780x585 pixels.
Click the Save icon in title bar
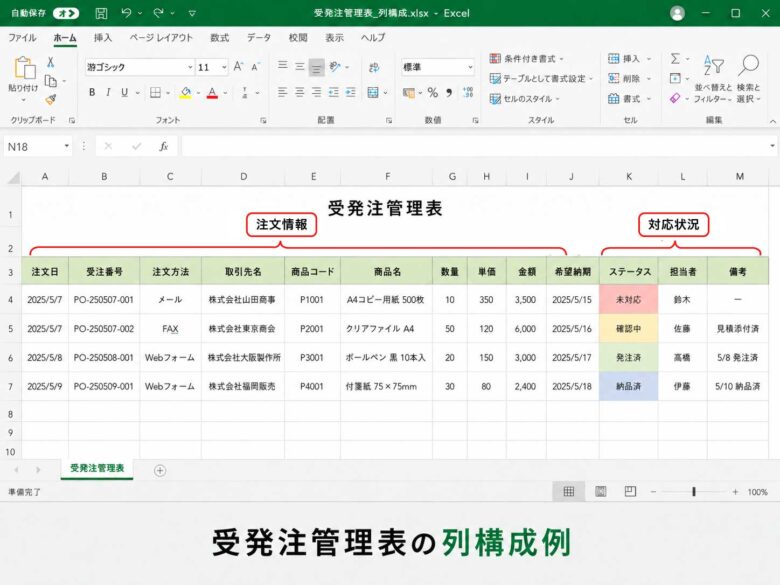(x=101, y=13)
